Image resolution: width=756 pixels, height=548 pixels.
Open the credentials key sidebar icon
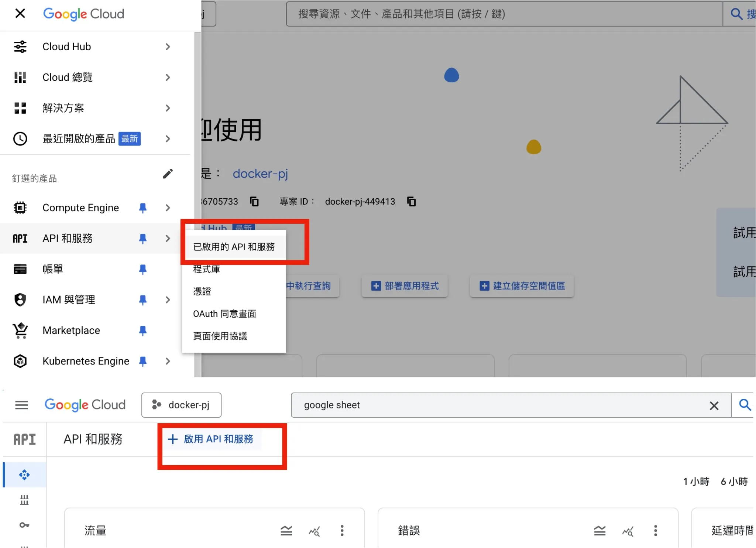pos(24,525)
